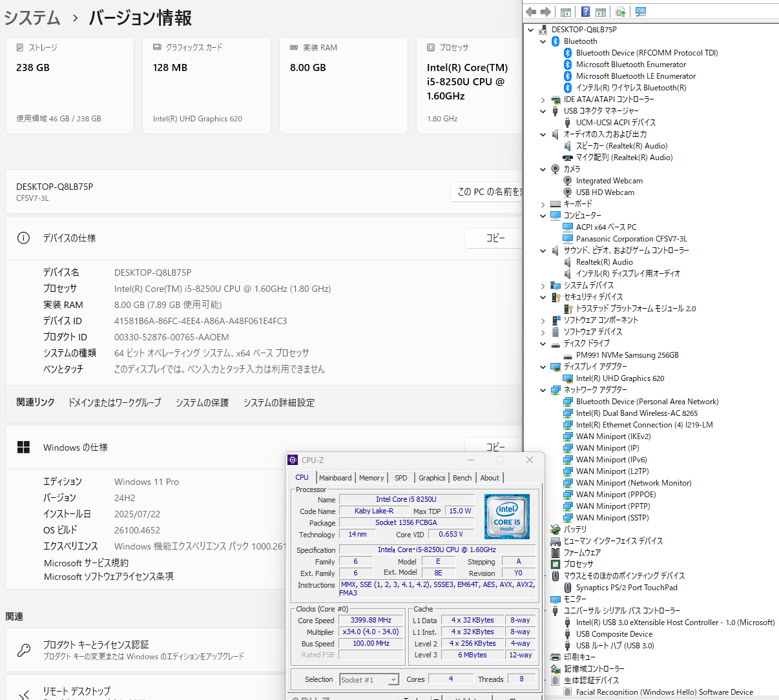
Task: Click the カメラ category webcam icon
Action: click(x=555, y=169)
